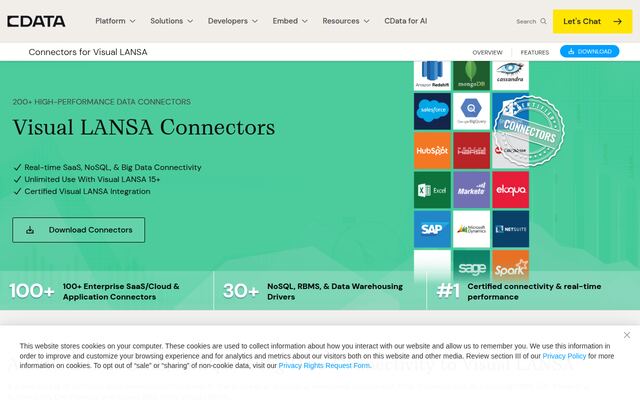Click the SAP connector tile
Image resolution: width=640 pixels, height=400 pixels.
432,229
